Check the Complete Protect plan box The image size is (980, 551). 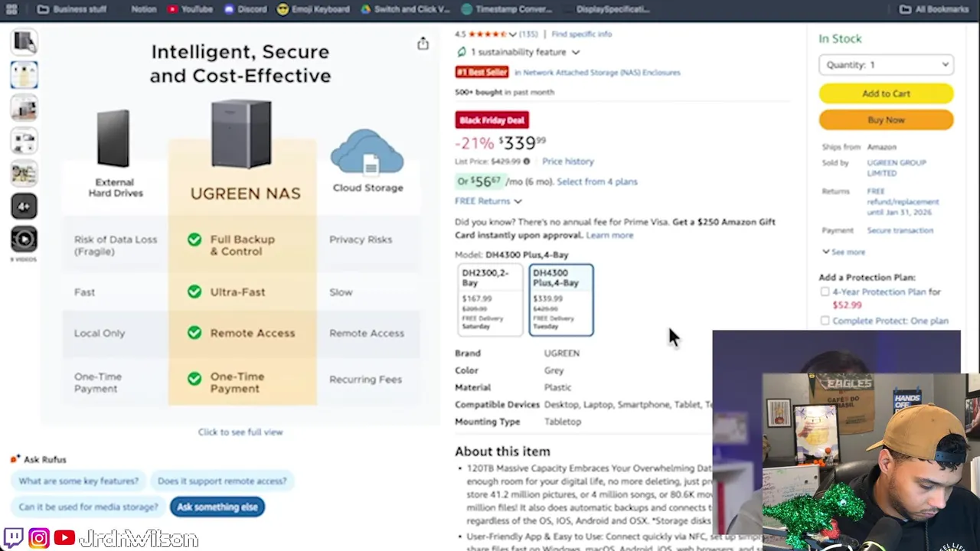pos(825,321)
